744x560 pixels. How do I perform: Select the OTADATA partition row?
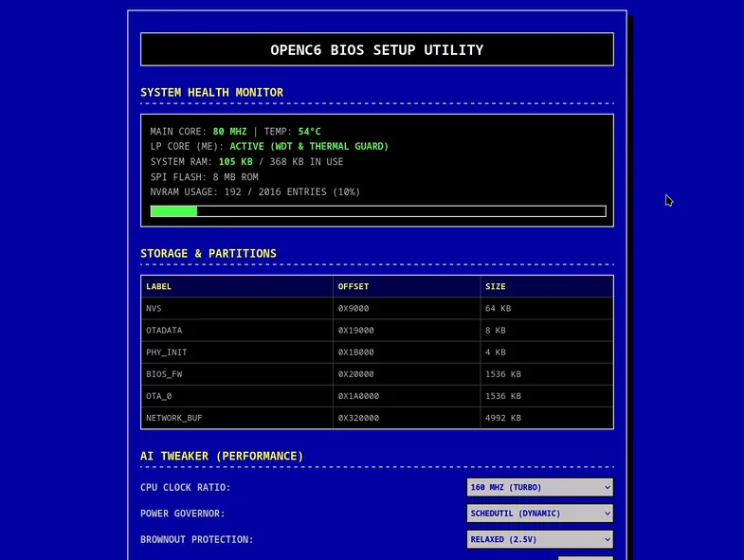pos(377,331)
